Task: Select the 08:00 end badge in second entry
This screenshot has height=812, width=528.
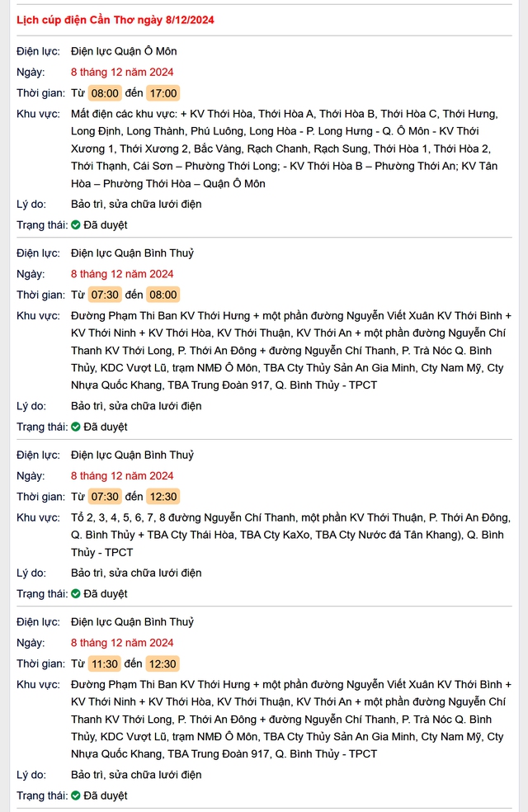Action: [x=163, y=295]
